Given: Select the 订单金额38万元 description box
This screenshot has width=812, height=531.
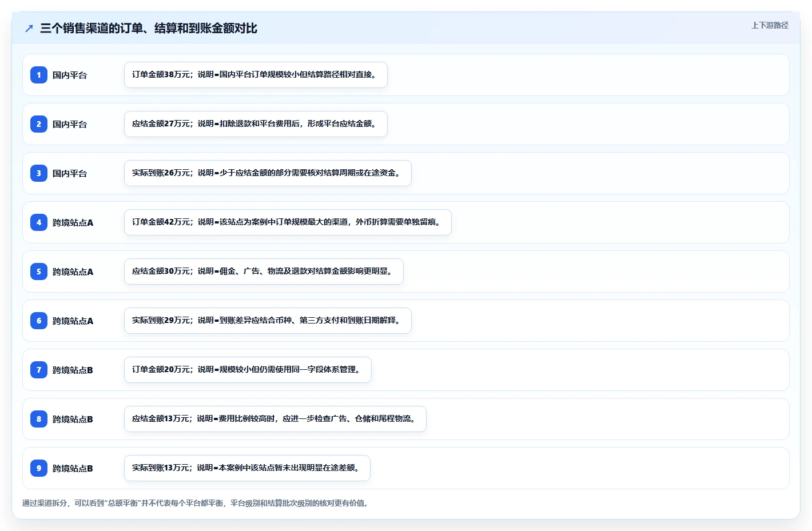Looking at the screenshot, I should pyautogui.click(x=256, y=75).
